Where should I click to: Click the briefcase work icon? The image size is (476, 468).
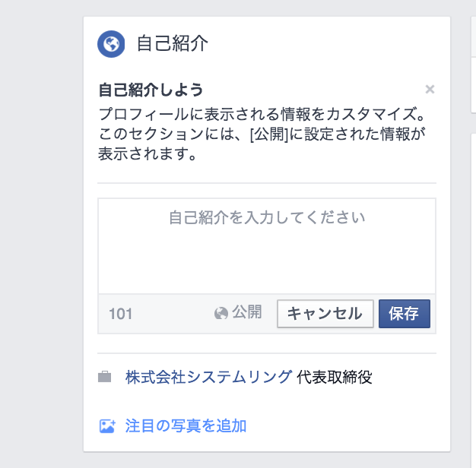[x=105, y=377]
